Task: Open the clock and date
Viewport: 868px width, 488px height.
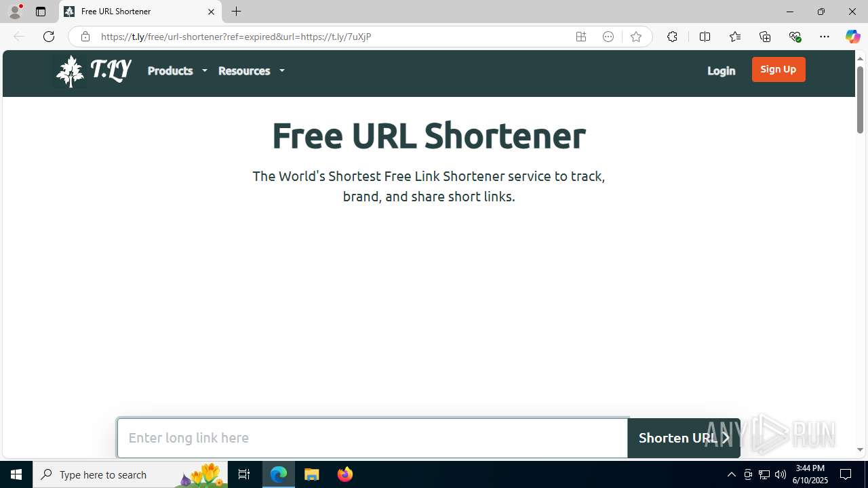Action: click(x=811, y=474)
